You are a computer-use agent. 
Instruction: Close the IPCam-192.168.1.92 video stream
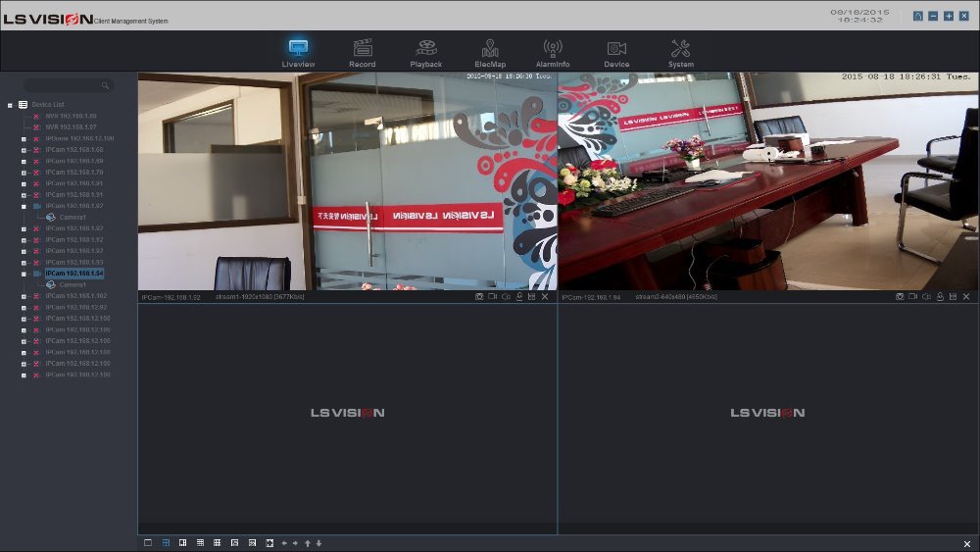click(545, 297)
